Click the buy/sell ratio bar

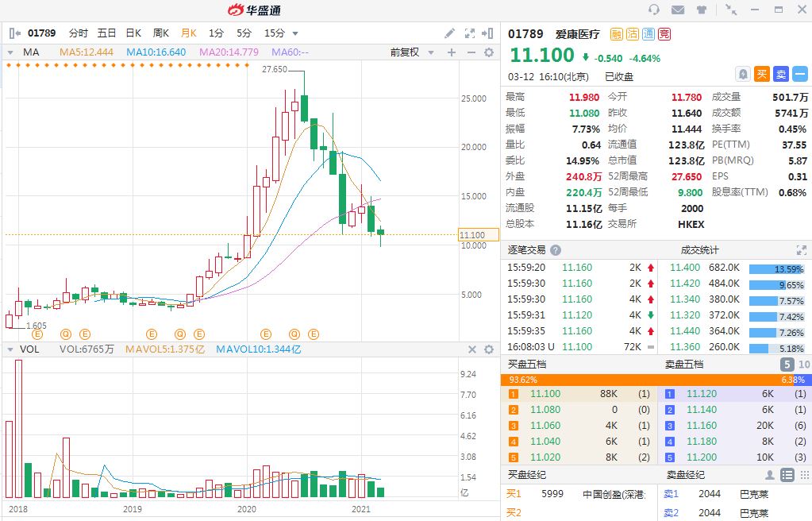click(656, 380)
